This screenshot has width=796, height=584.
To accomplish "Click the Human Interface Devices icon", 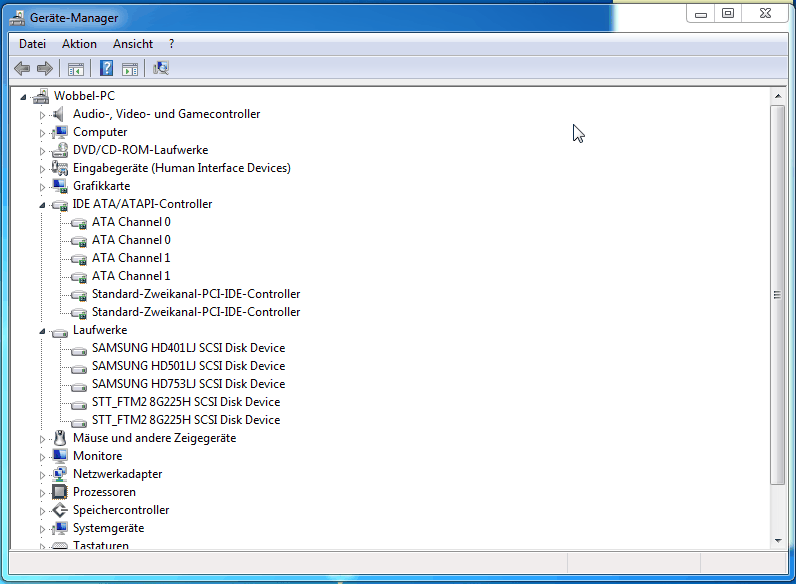I will click(59, 168).
